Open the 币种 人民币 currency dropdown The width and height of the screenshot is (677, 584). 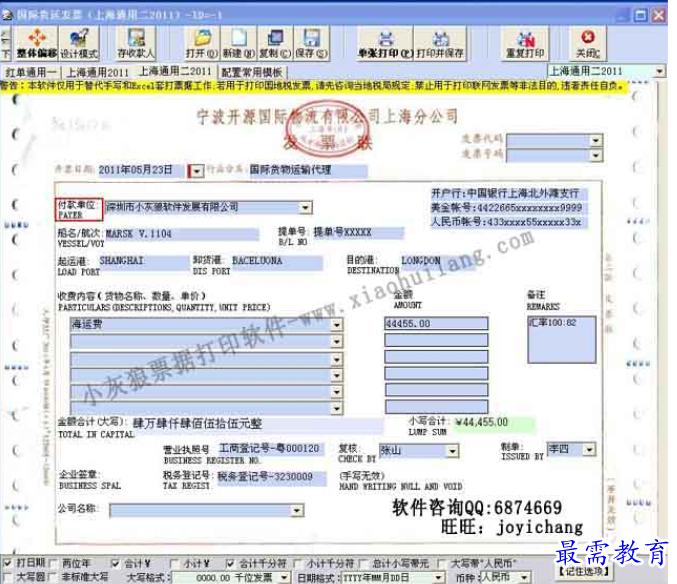525,577
